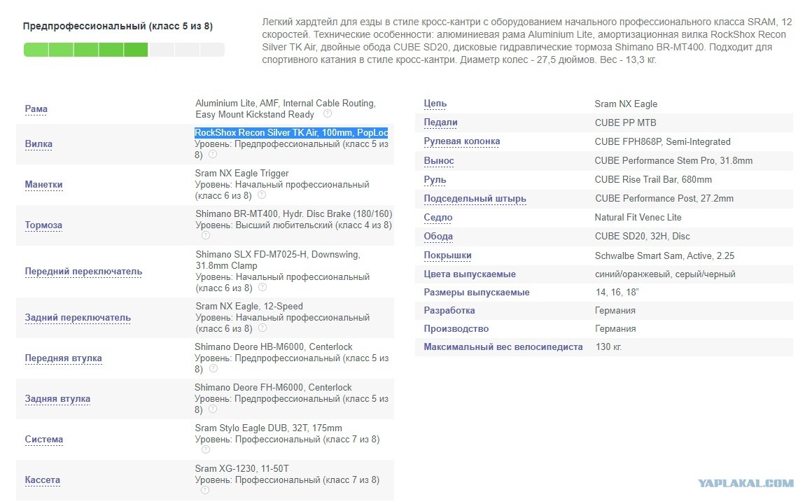
Task: Click the Максимальный вес велосипедиста label
Action: tap(503, 346)
